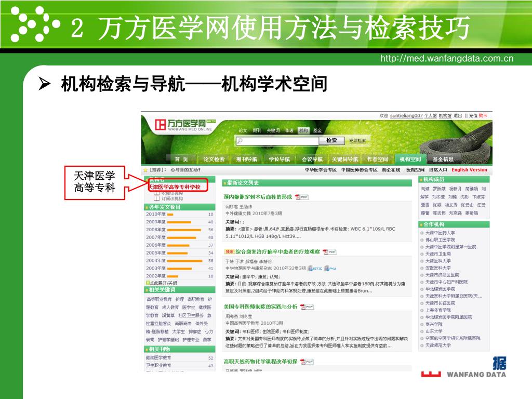Open PDF icon for 美国专科医师制度的实践与分析

click(x=307, y=307)
